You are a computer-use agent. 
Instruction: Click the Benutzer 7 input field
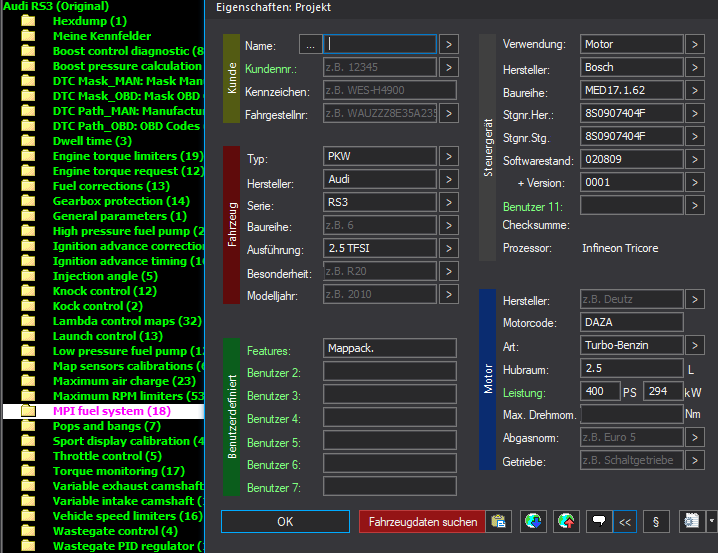coord(390,486)
